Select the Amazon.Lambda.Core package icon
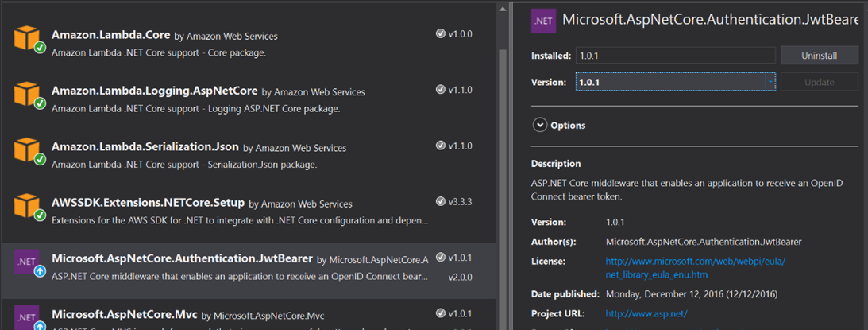This screenshot has width=868, height=330. point(29,39)
